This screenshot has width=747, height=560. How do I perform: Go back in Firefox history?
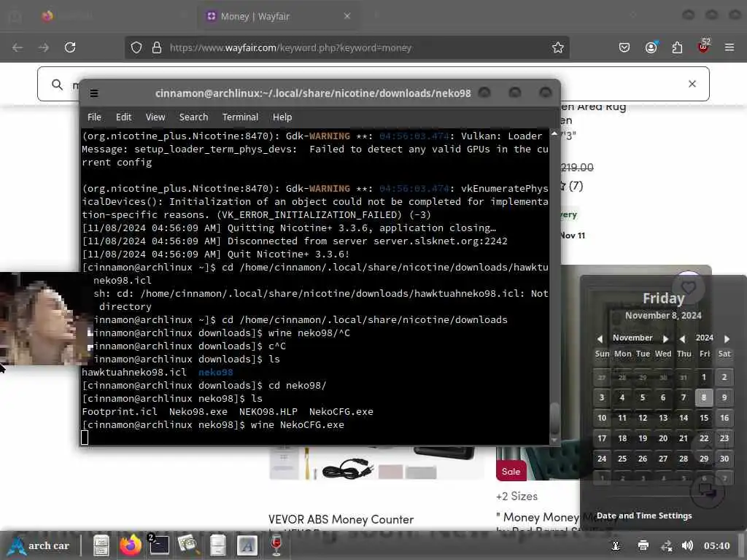(x=18, y=47)
